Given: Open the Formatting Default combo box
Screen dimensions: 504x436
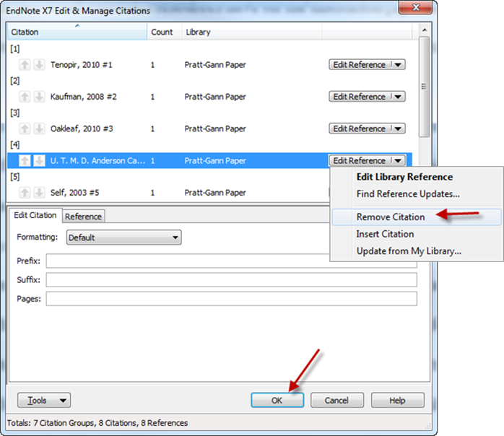Looking at the screenshot, I should tap(123, 237).
